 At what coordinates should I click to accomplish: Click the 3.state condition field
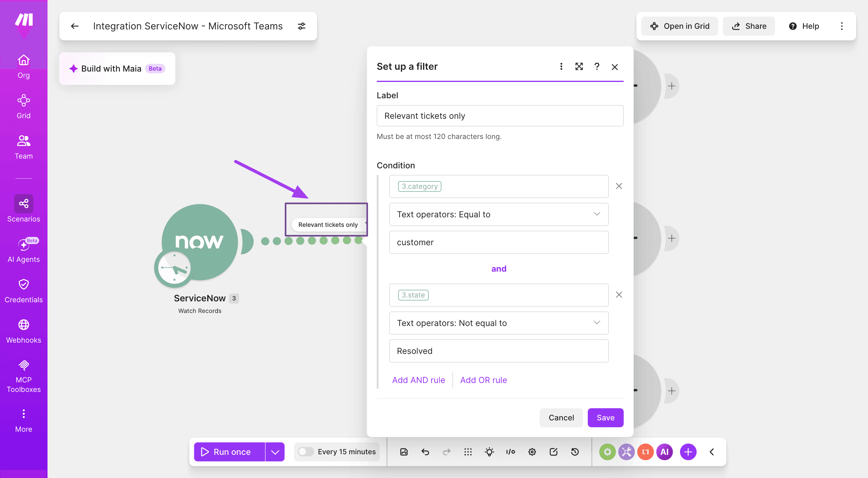[x=499, y=295]
